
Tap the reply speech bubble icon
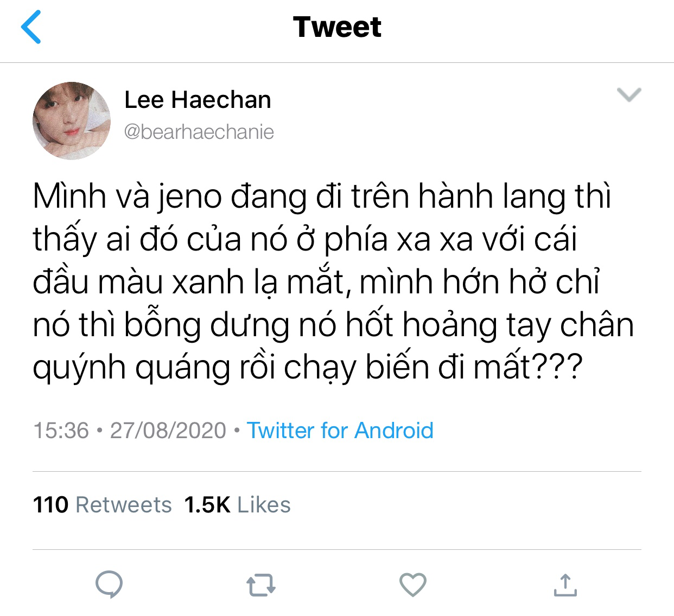point(109,585)
